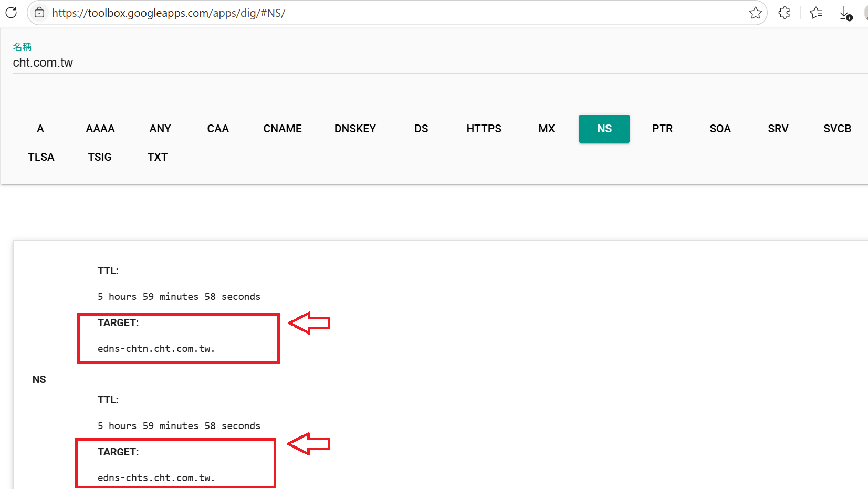Click the edns-chts.cht.com.tw. target text
The width and height of the screenshot is (868, 489).
156,478
